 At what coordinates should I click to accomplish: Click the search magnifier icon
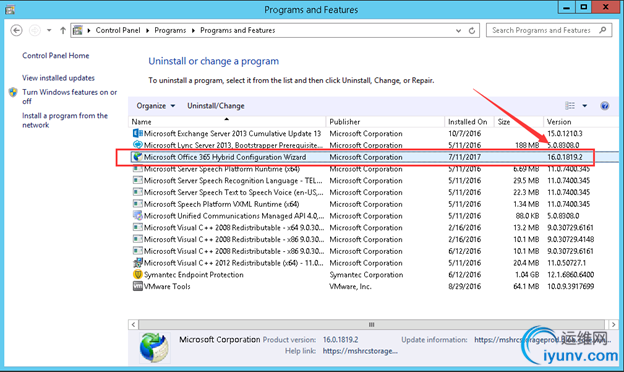pos(603,30)
